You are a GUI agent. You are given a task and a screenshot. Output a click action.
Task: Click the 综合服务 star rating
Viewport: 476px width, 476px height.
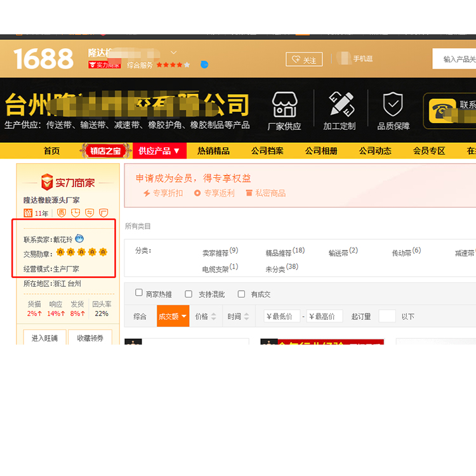tap(173, 65)
